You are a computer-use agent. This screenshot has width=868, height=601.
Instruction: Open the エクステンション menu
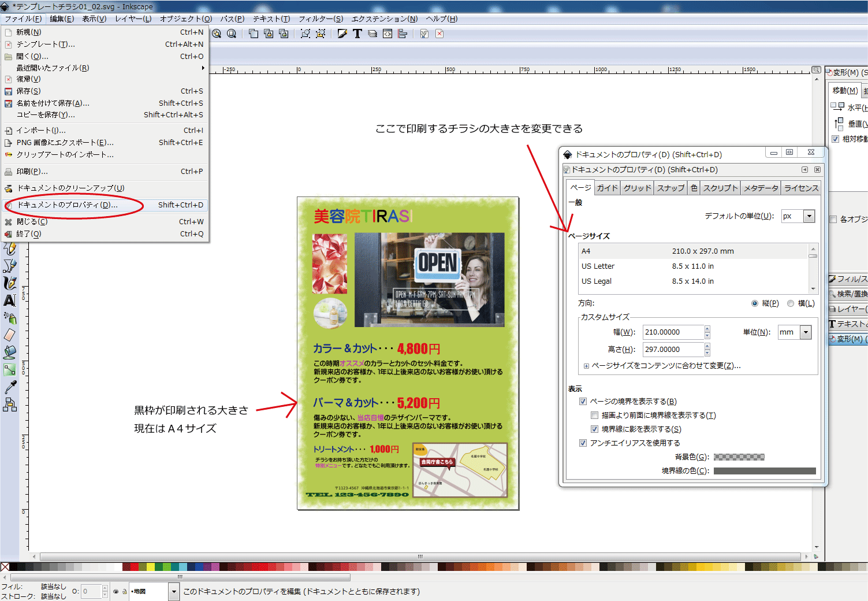(384, 18)
